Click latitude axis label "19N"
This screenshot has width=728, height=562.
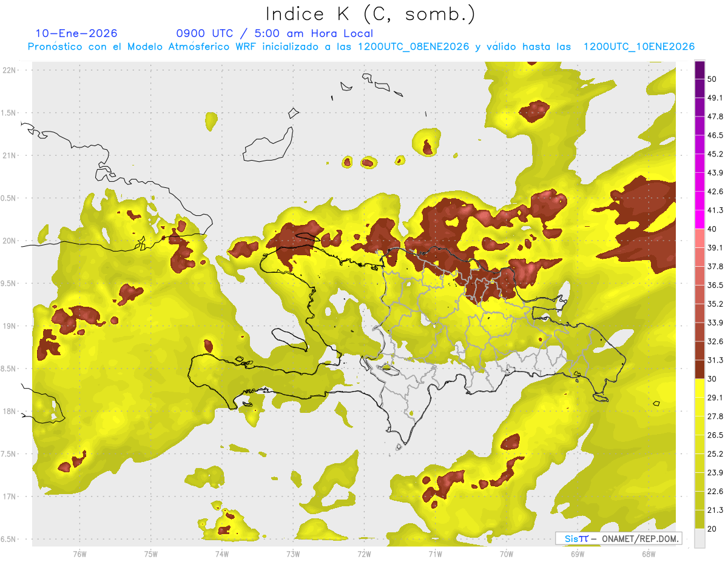10,326
